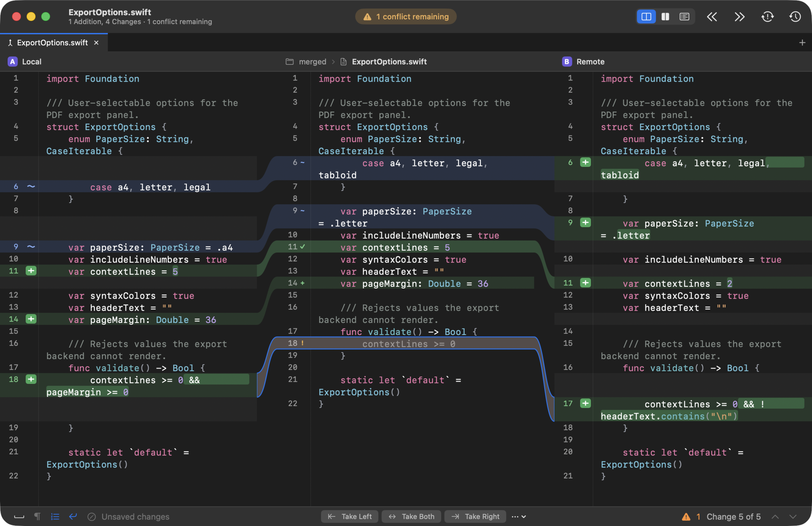Open the history clock icon
This screenshot has height=526, width=812.
(x=795, y=17)
